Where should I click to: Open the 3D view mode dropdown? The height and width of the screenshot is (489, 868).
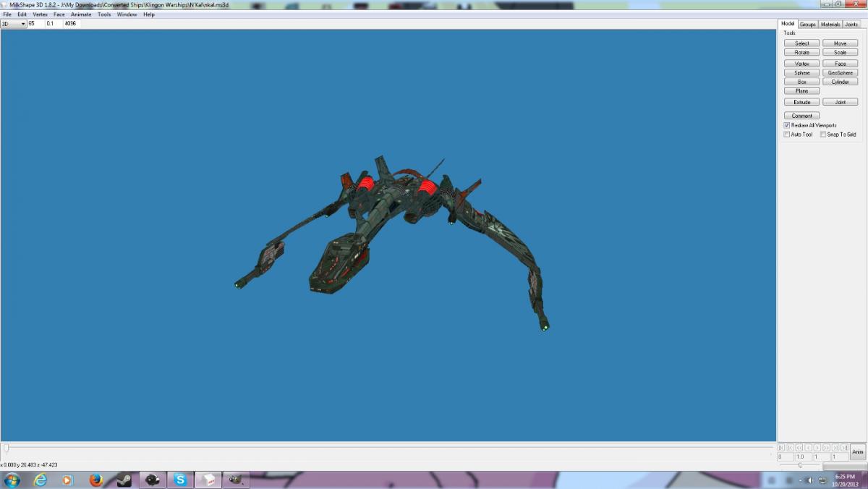point(13,24)
